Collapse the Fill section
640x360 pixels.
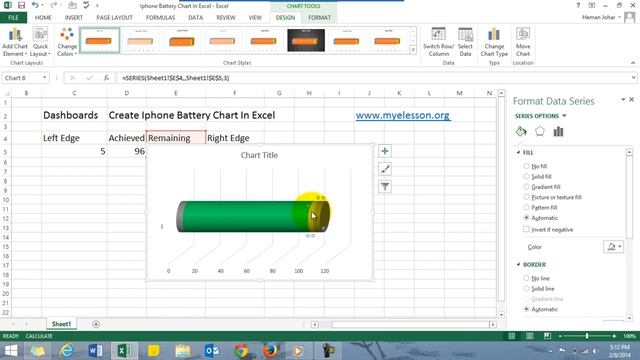518,152
